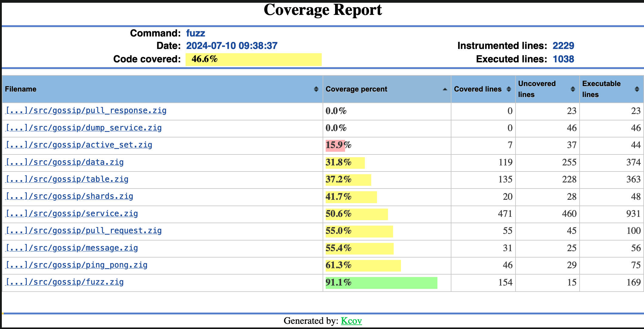644x329 pixels.
Task: Open src/gossip/table.zig link
Action: coord(67,179)
